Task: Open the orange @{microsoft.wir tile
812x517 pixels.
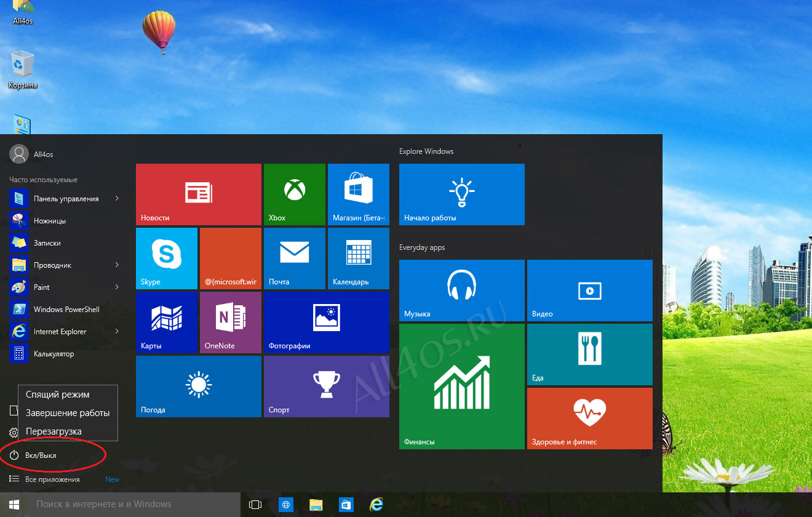Action: point(231,258)
